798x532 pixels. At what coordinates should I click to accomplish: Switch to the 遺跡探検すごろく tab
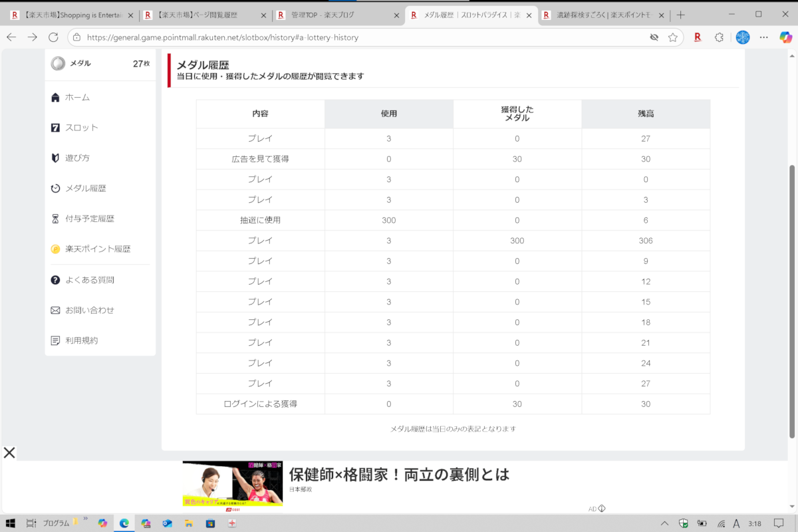pos(604,15)
